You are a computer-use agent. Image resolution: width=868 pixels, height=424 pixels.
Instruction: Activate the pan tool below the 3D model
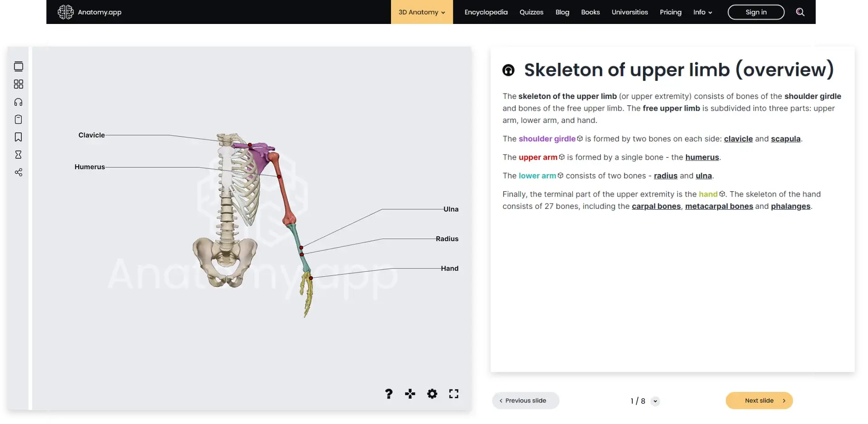point(410,394)
